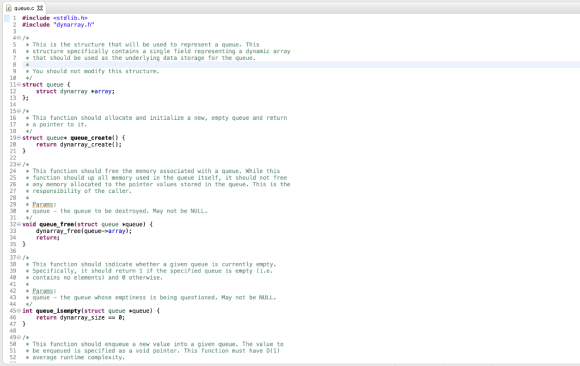Click the queue_free function name
Screen dimensions: 580x366
point(57,224)
